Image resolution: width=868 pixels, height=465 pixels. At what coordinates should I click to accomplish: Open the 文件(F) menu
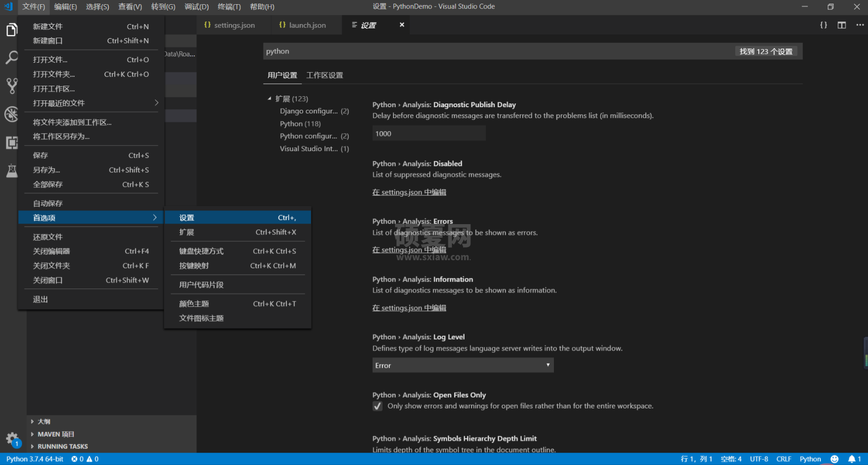[x=33, y=7]
